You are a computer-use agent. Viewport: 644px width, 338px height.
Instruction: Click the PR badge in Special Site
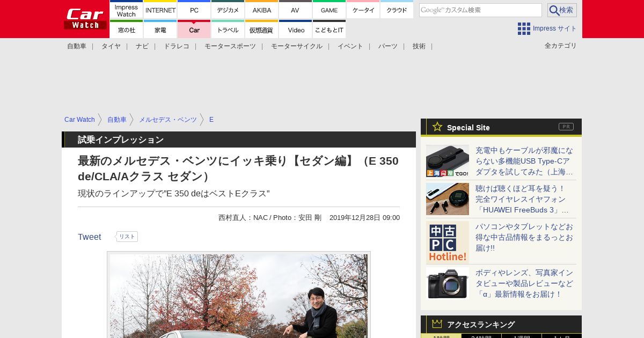[x=566, y=127]
